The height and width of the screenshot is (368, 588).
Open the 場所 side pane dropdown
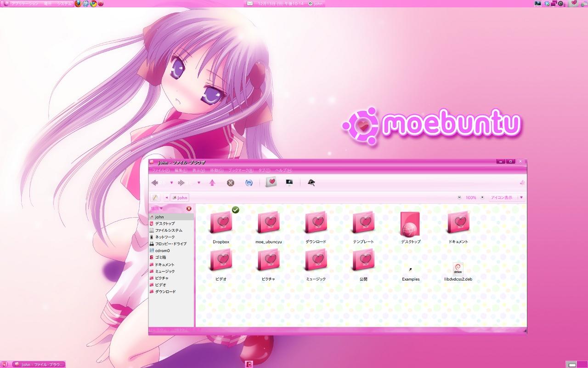coord(157,209)
